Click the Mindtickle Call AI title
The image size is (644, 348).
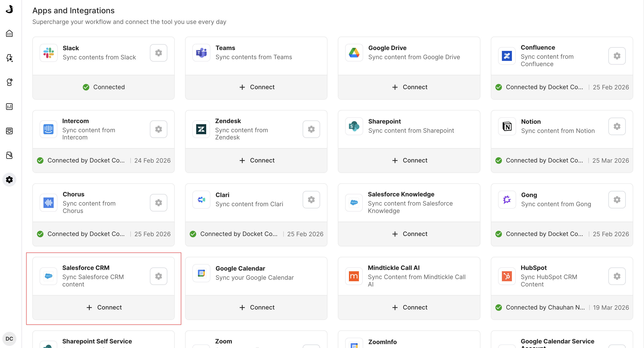click(393, 268)
